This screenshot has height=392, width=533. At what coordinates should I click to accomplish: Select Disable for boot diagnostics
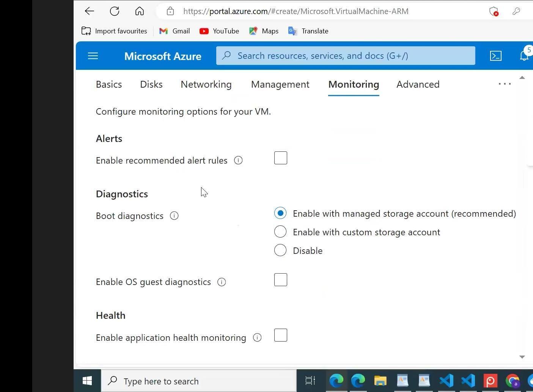point(280,250)
